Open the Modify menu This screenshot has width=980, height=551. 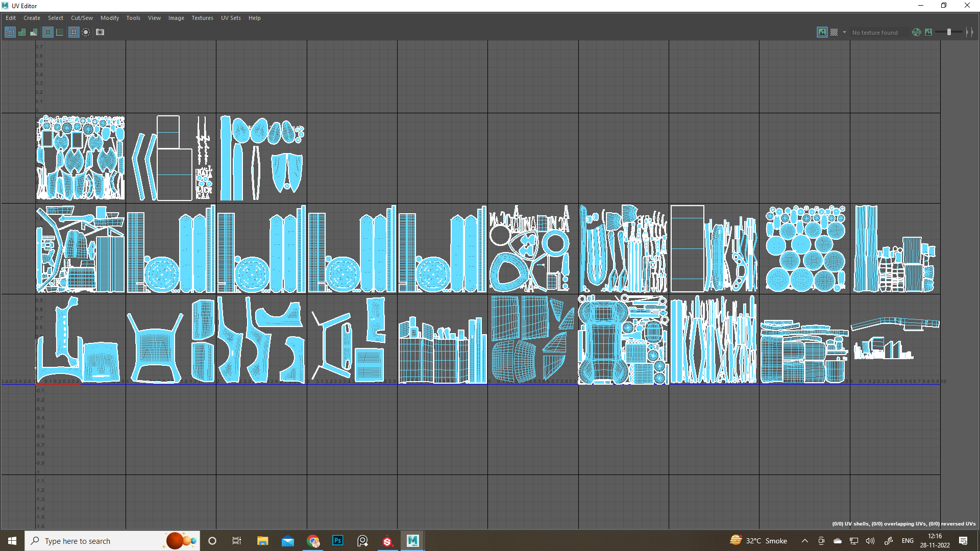point(110,18)
